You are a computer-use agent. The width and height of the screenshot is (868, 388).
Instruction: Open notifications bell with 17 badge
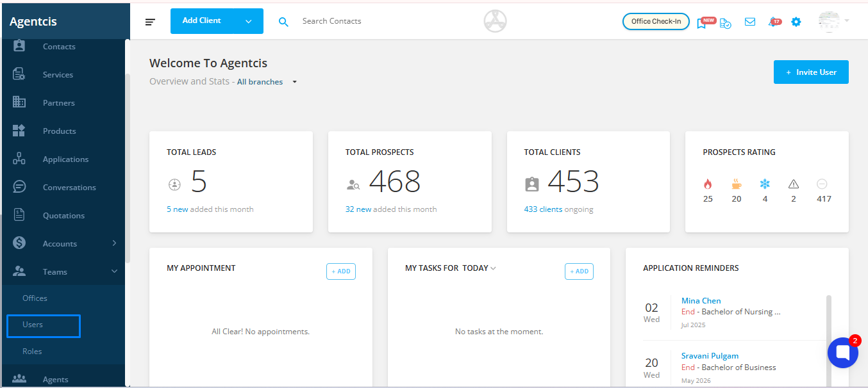(x=774, y=22)
